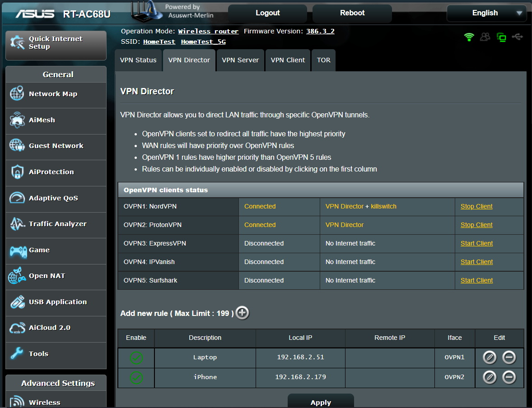Disable the iPhone VPN rule

135,377
